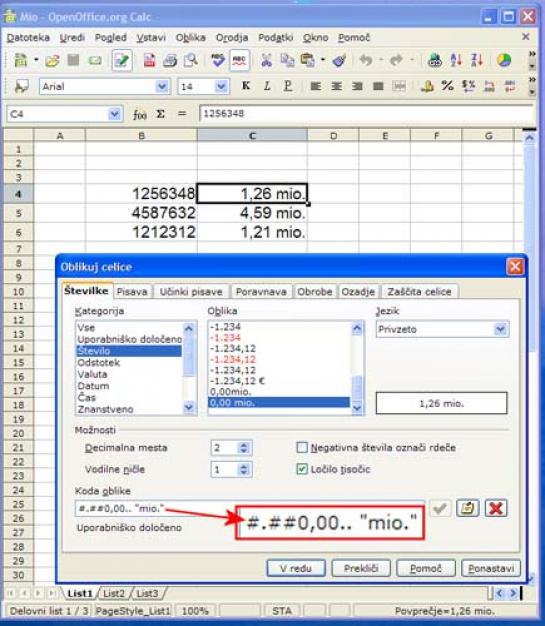
Task: Open the chart insert icon
Action: coord(504,60)
